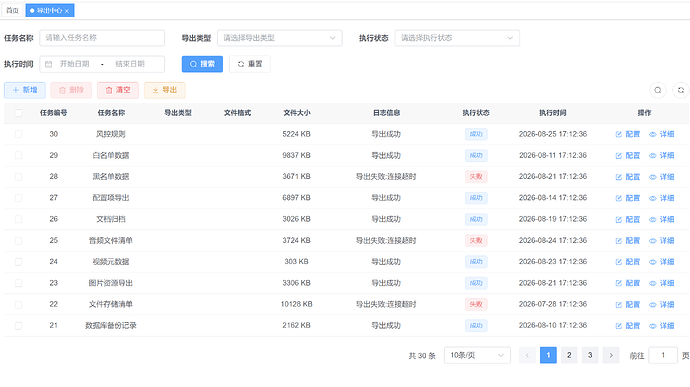Click the 前往 go-to page number input
The height and width of the screenshot is (387, 690).
point(663,355)
